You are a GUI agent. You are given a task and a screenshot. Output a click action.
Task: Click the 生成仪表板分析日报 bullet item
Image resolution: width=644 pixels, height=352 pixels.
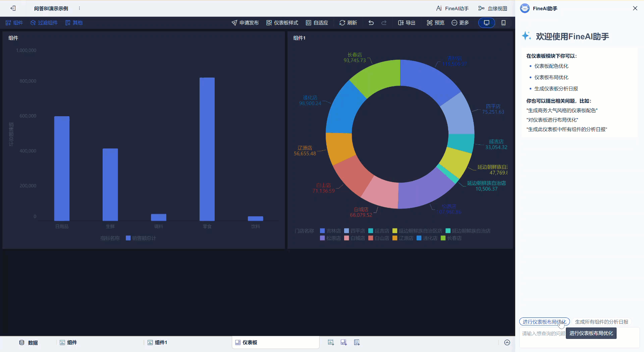556,89
